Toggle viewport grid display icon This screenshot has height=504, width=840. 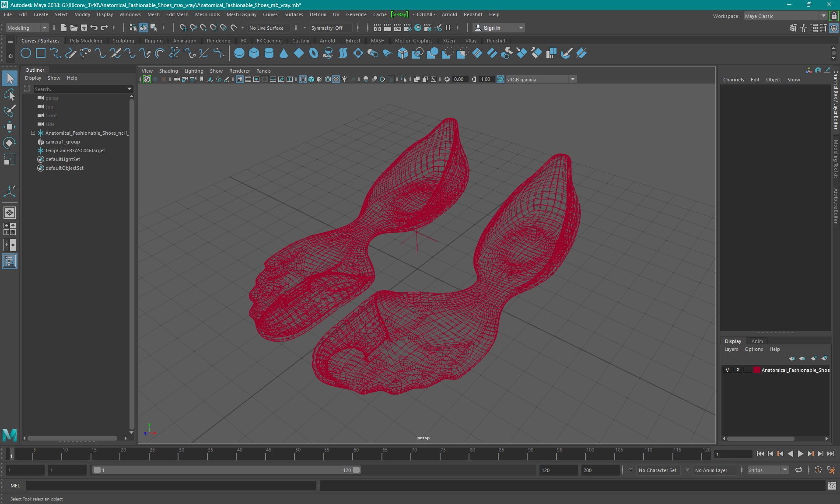(x=240, y=79)
